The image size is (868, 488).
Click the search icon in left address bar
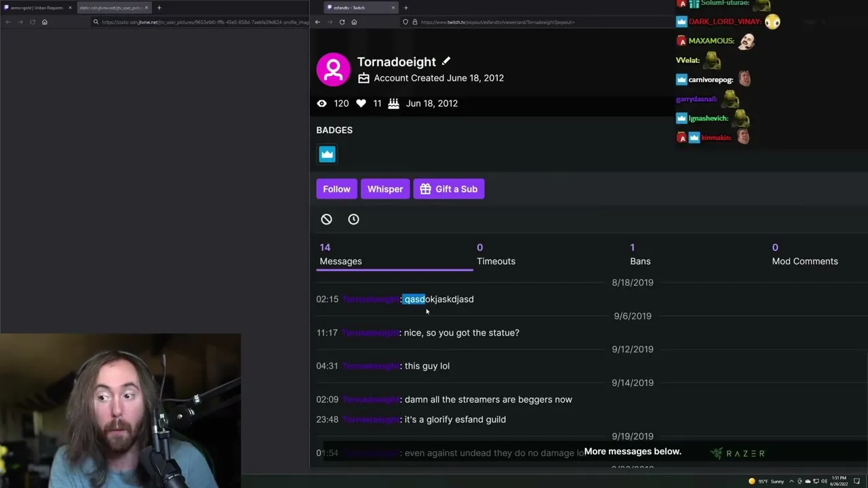97,22
